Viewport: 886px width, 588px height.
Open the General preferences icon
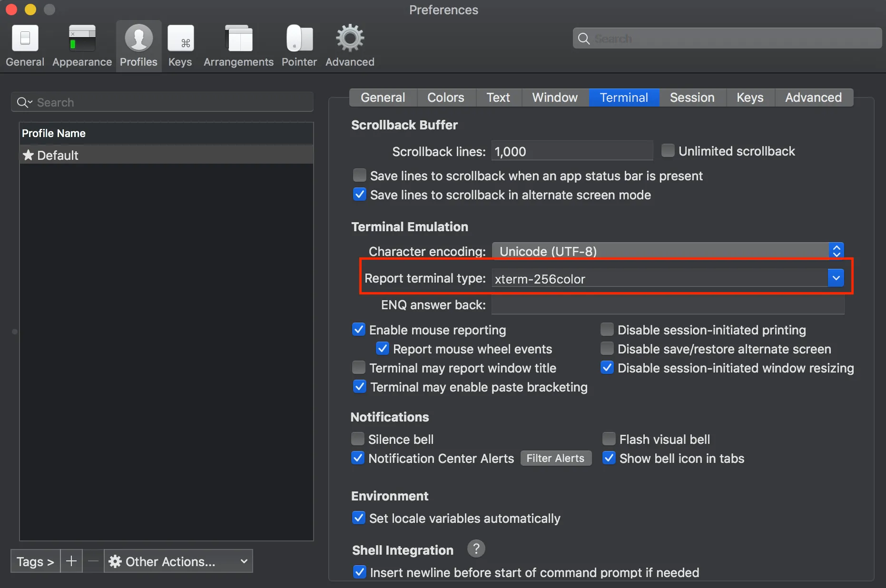(x=25, y=46)
